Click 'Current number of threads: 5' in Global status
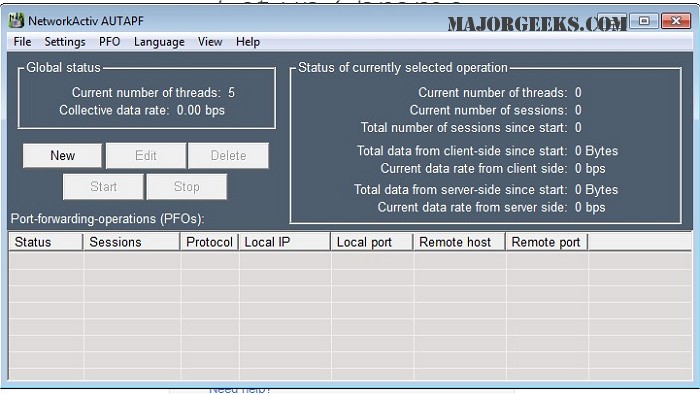This screenshot has width=700, height=394. tap(153, 92)
